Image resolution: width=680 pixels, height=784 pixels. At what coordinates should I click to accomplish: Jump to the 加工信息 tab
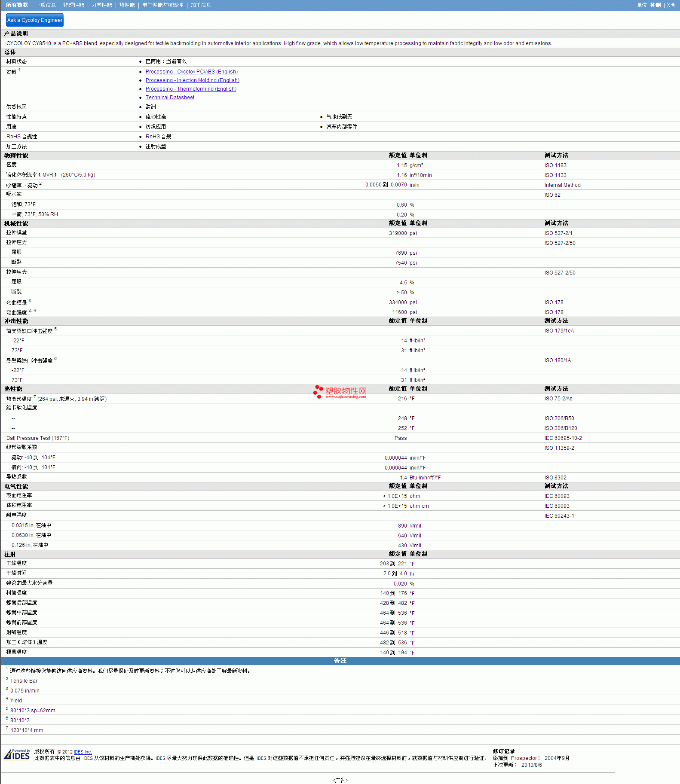pos(201,5)
